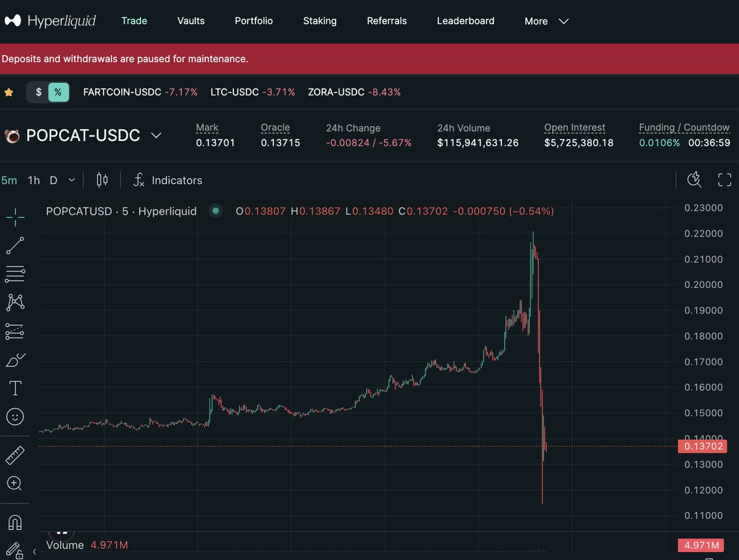View the Leaderboard page

[x=466, y=21]
